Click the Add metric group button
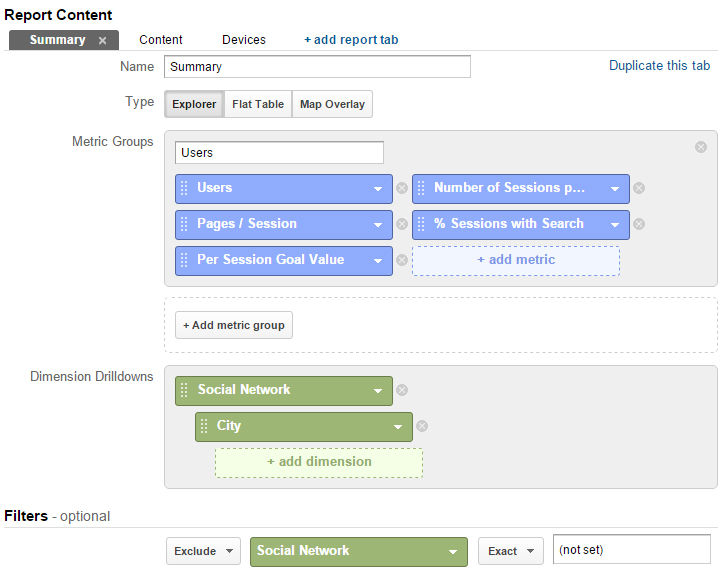 coord(234,326)
